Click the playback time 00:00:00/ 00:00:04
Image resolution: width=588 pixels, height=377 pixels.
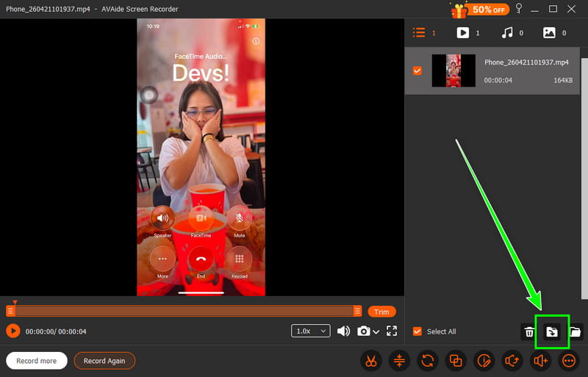pyautogui.click(x=56, y=331)
